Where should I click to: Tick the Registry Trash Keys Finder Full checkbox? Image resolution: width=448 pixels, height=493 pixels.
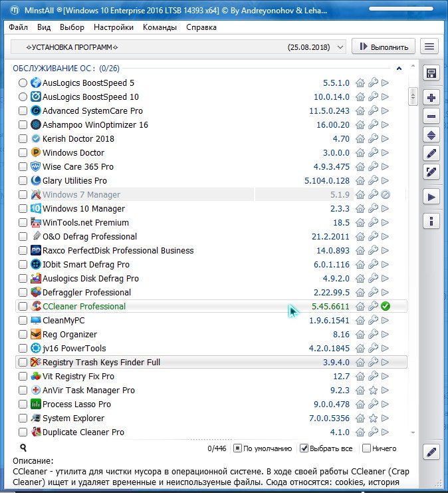pyautogui.click(x=23, y=362)
